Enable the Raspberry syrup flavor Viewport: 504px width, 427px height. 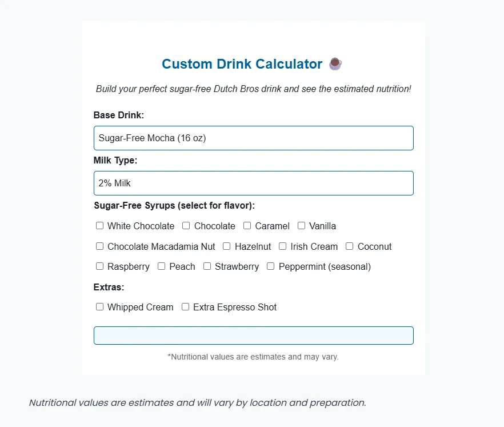point(99,266)
